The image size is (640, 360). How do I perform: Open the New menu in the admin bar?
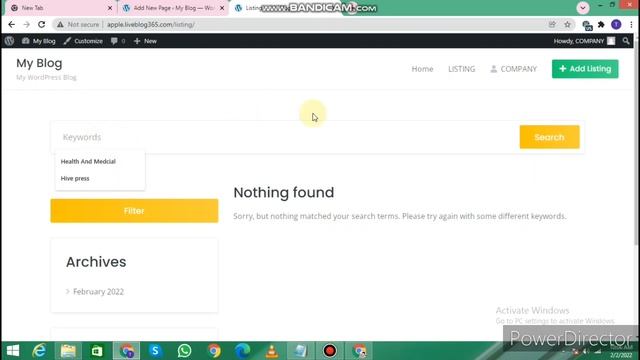[145, 41]
